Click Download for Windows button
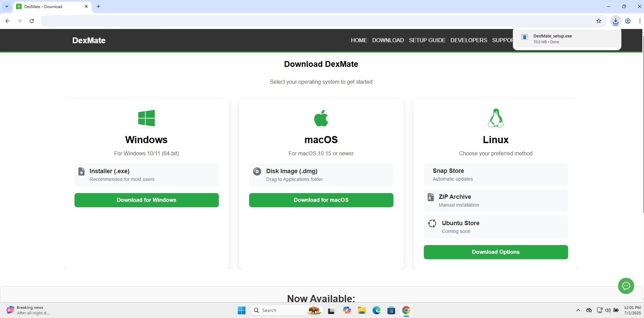The height and width of the screenshot is (318, 644). coord(146,200)
